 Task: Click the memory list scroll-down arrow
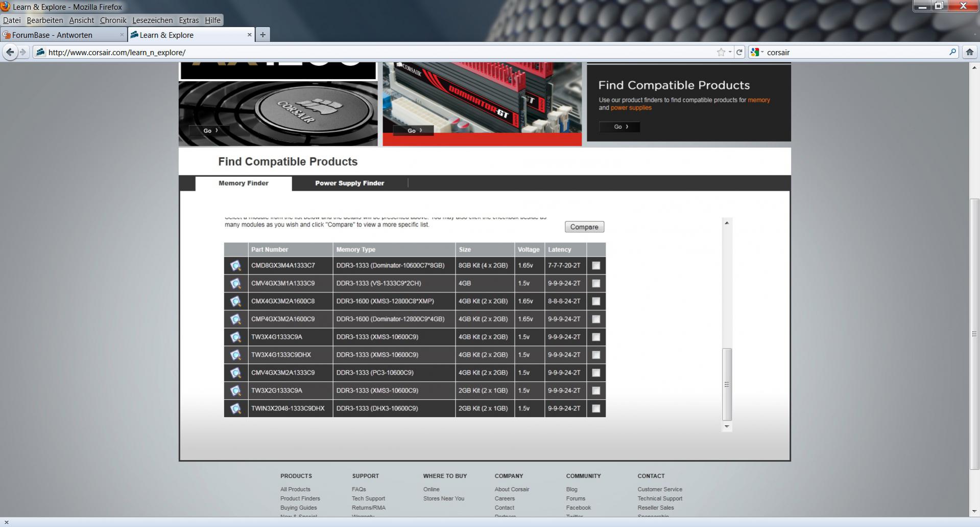(x=727, y=426)
